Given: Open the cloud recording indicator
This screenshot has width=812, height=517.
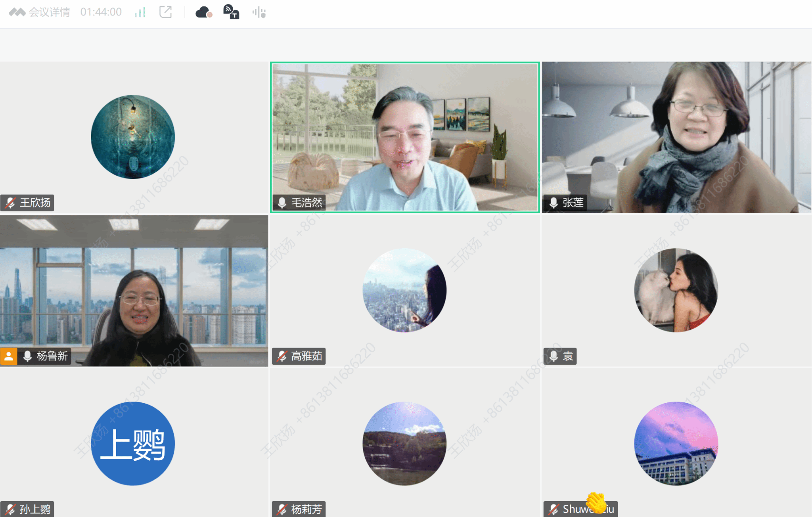Looking at the screenshot, I should pyautogui.click(x=203, y=12).
